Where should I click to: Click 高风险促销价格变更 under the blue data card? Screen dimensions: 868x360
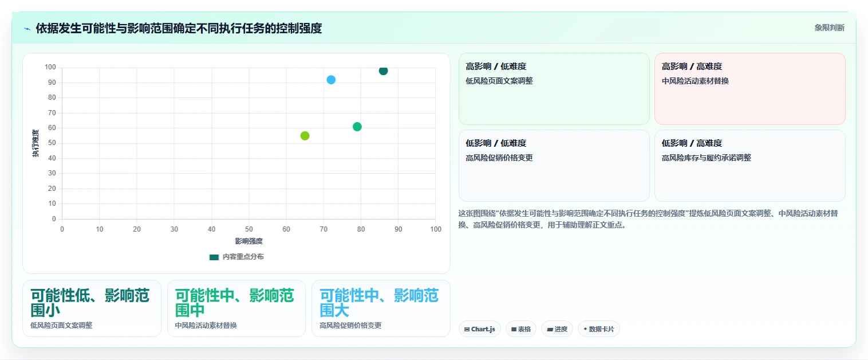point(350,325)
